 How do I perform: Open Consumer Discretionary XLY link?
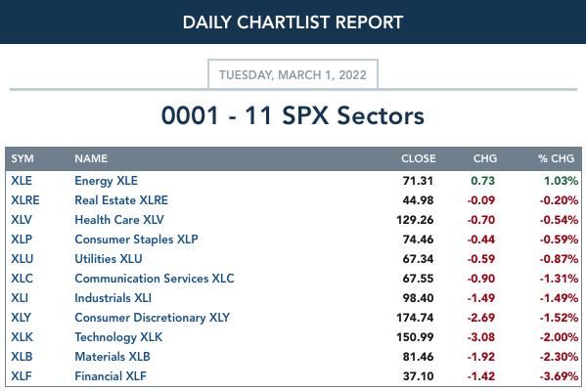click(x=152, y=318)
